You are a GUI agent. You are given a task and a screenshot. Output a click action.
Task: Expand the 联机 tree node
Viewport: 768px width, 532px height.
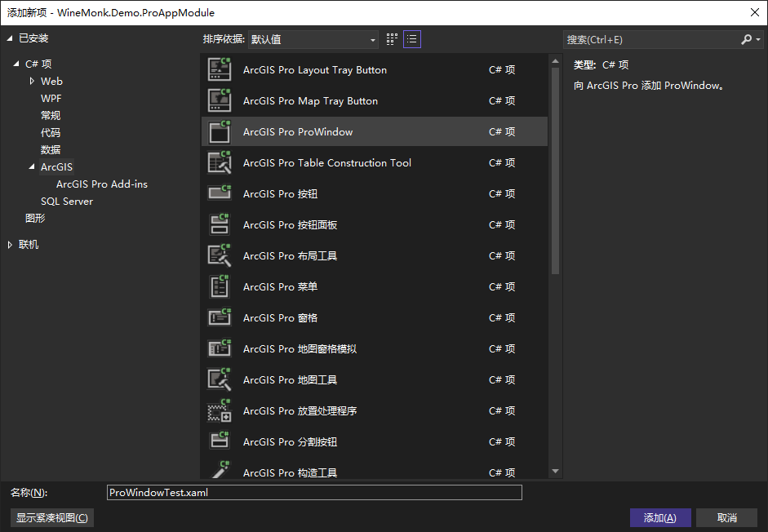pos(10,245)
